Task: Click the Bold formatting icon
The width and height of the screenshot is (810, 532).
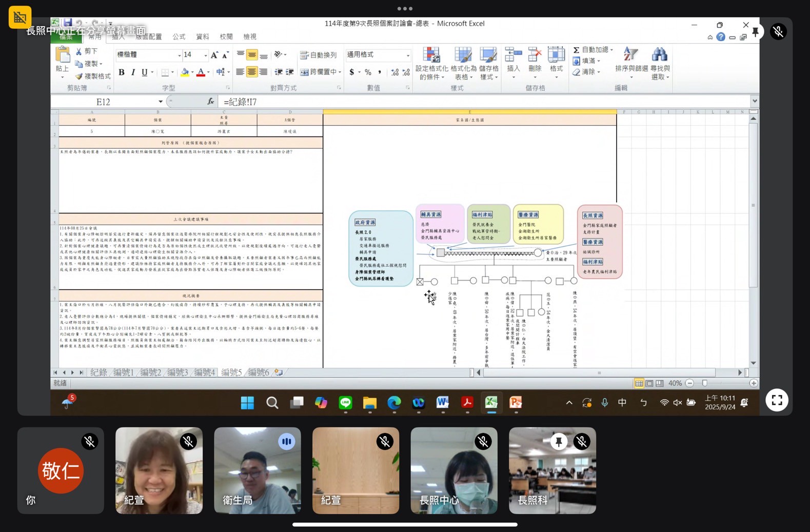Action: (x=122, y=72)
